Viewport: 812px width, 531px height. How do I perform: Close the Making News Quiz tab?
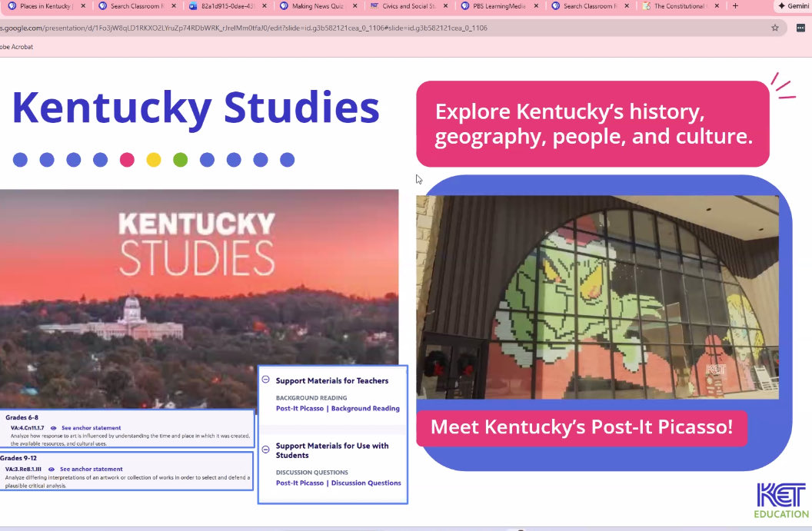click(x=354, y=6)
